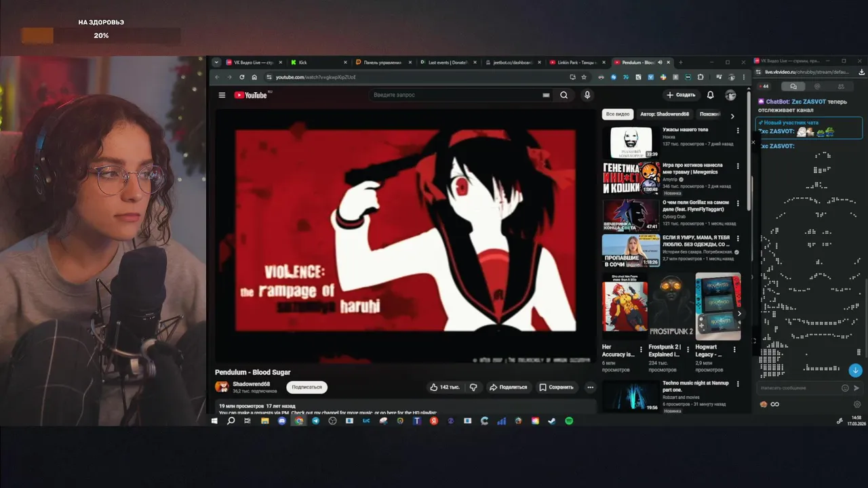The height and width of the screenshot is (488, 868).
Task: Open Frostpunk 2 Shorts thumbnail
Action: 671,306
